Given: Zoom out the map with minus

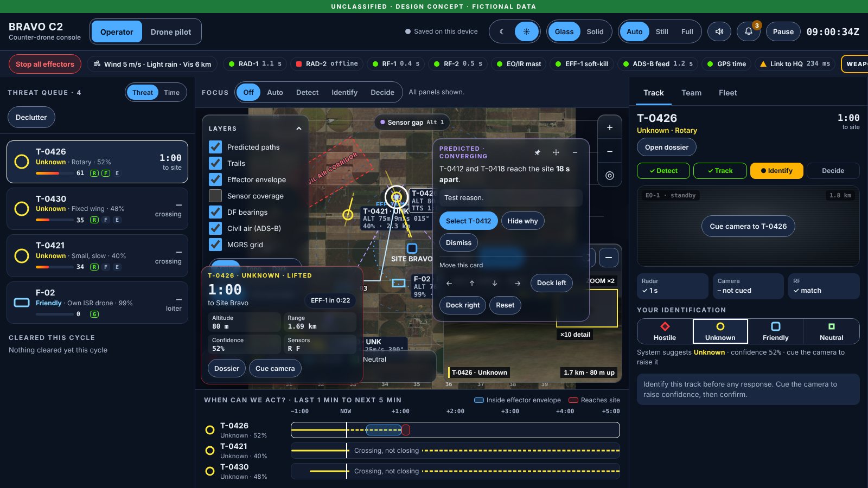Looking at the screenshot, I should [610, 151].
